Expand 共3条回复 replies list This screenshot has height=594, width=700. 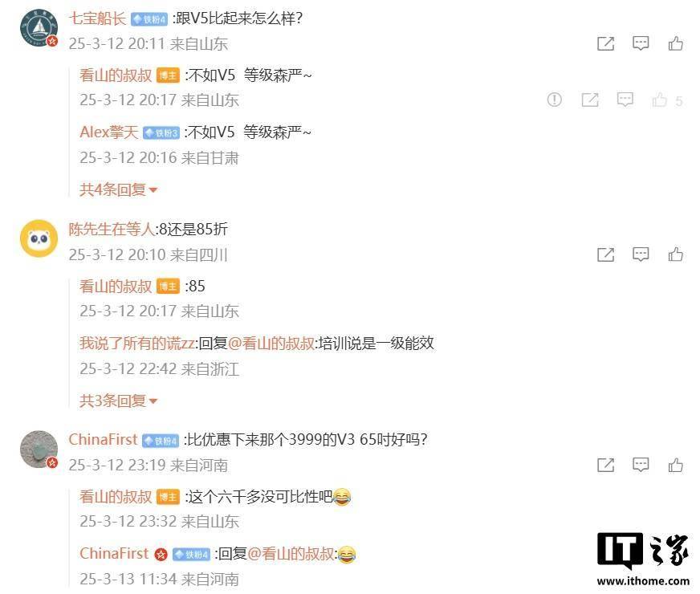tap(118, 401)
